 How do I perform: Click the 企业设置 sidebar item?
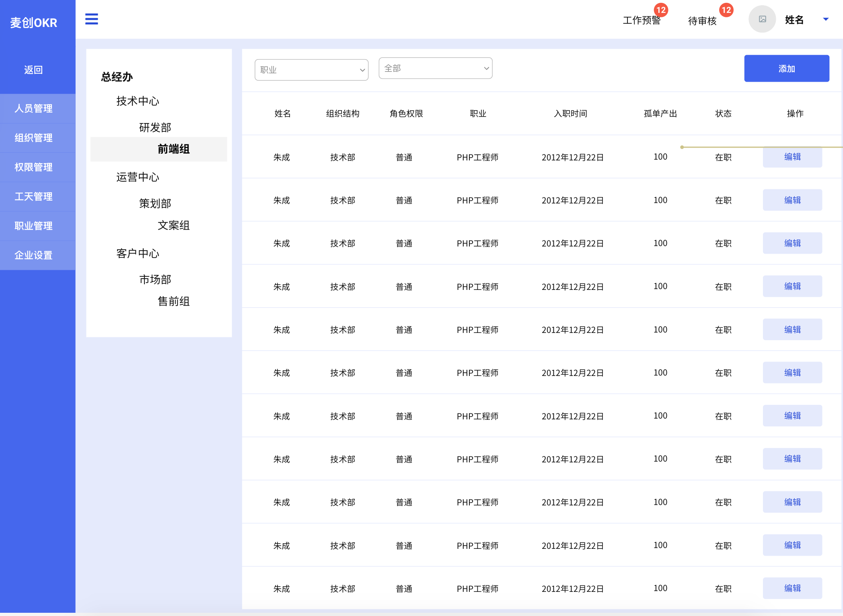coord(34,255)
